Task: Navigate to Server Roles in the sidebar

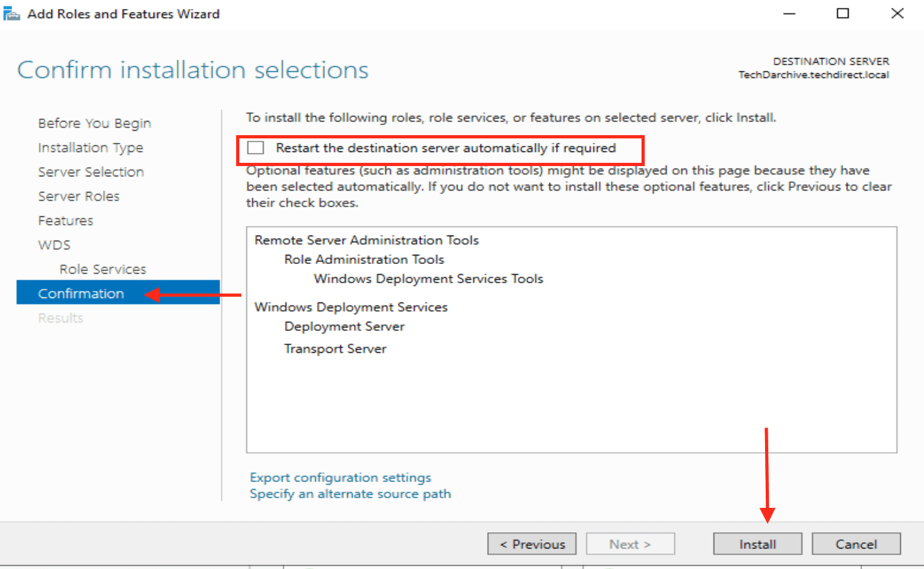Action: 79,196
